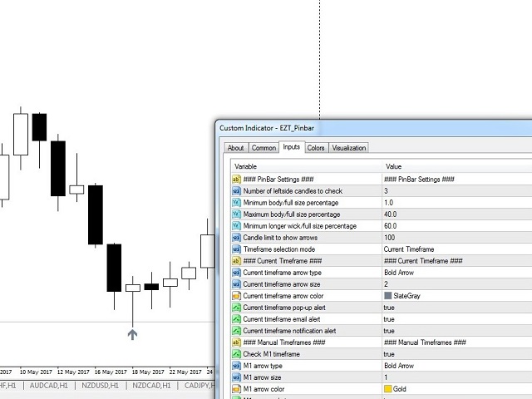Click the Check M1 timeframe boolean icon

[x=236, y=354]
